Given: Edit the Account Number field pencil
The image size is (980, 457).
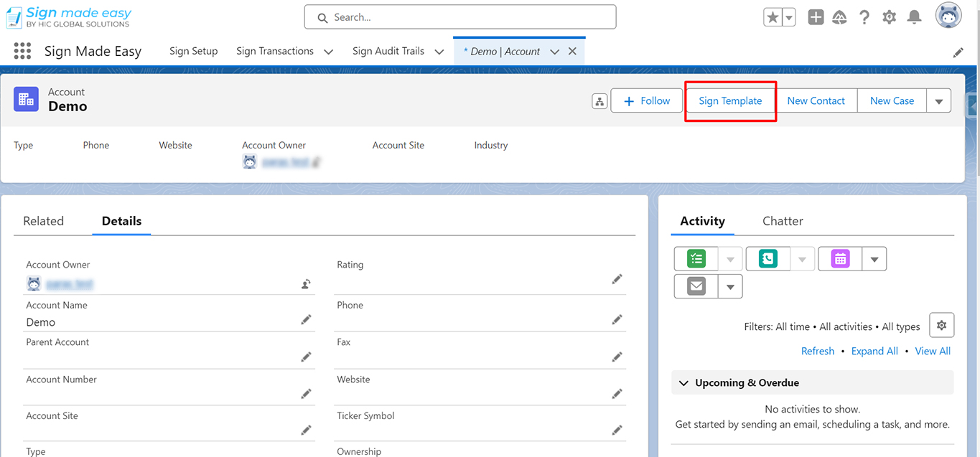Looking at the screenshot, I should coord(306,393).
